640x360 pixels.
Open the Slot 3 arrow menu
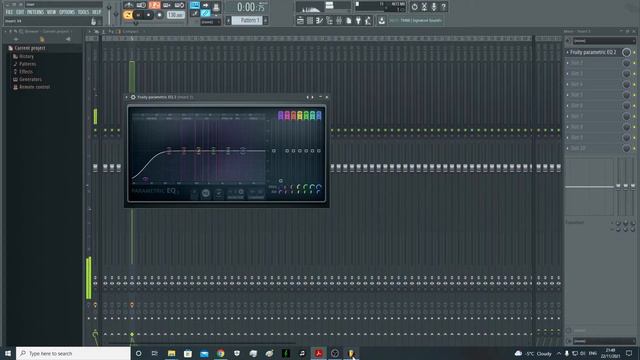[x=567, y=73]
